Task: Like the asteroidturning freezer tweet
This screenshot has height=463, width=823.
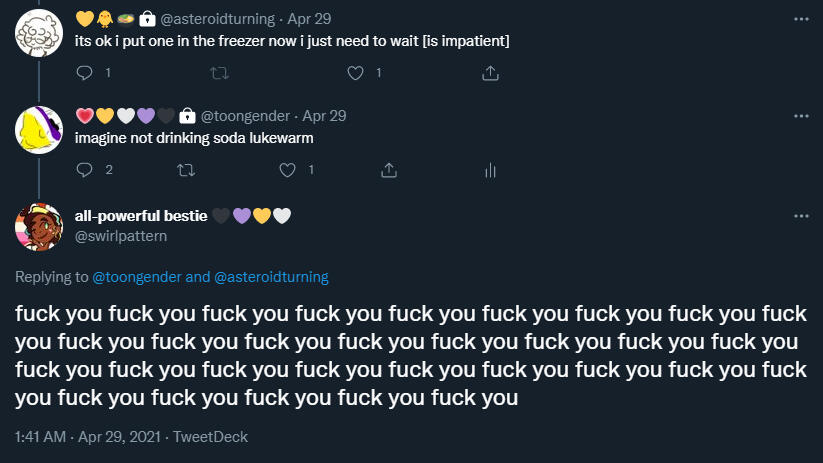Action: (x=354, y=72)
